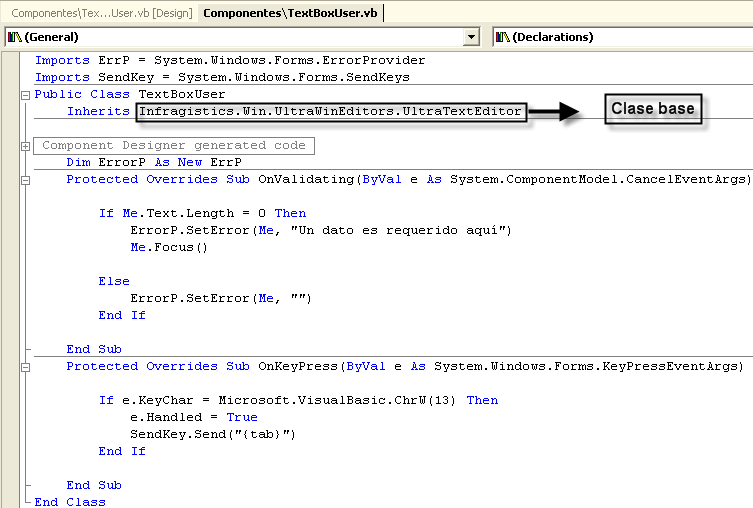This screenshot has width=753, height=508.
Task: Click the 'Else' keyword
Action: [114, 281]
